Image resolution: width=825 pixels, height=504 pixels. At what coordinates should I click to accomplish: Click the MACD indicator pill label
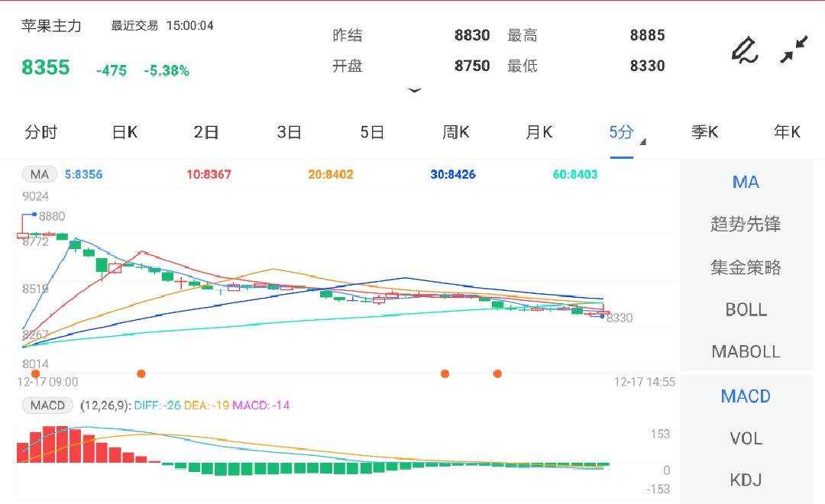click(47, 405)
